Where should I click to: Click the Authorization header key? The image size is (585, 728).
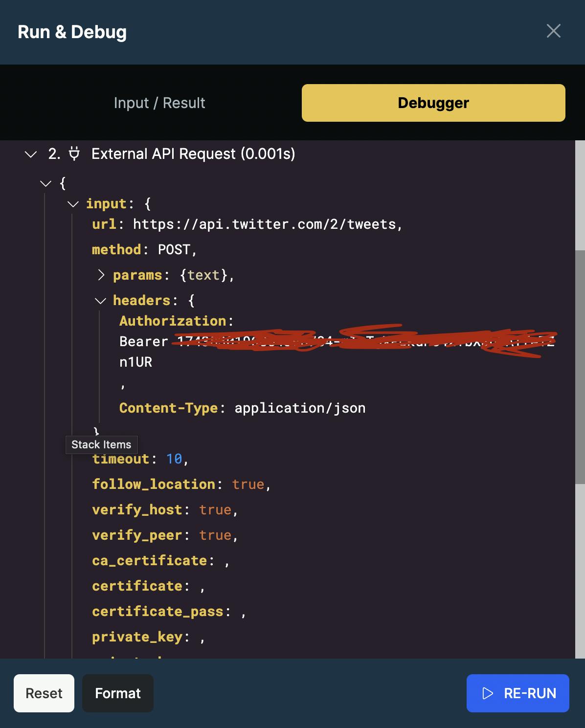click(x=173, y=321)
